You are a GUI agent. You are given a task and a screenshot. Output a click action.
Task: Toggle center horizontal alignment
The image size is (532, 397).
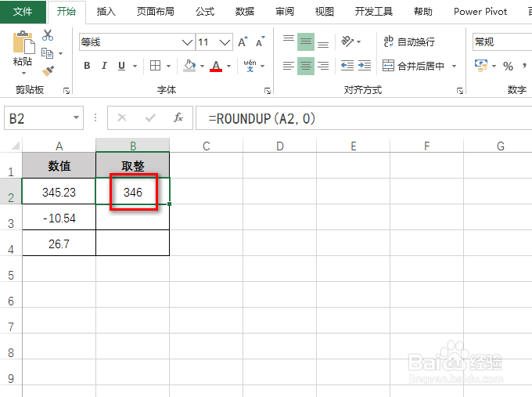[306, 66]
